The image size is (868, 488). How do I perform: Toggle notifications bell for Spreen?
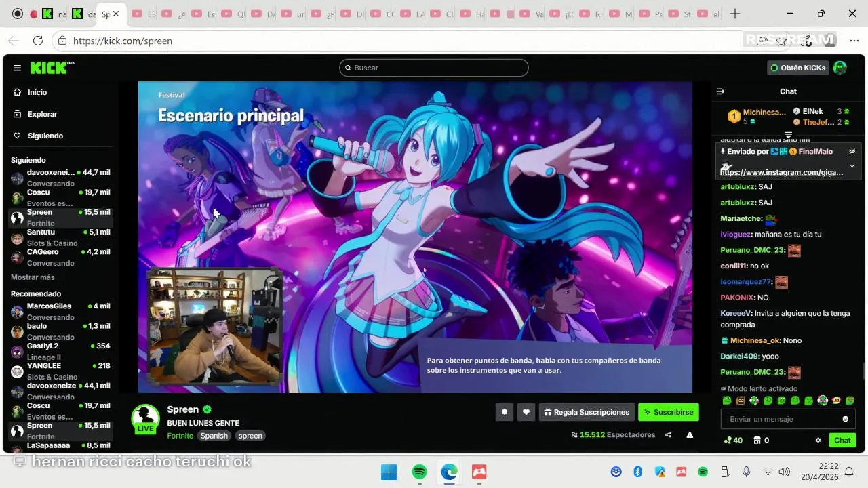pyautogui.click(x=504, y=412)
